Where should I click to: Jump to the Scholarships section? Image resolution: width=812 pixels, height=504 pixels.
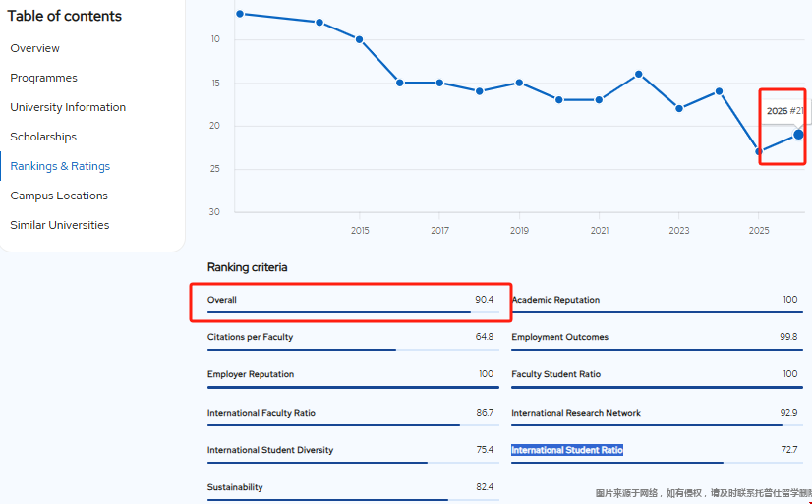[x=43, y=137]
